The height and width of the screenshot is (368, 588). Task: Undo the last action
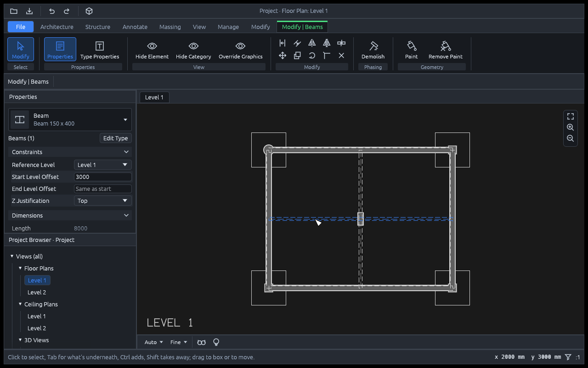[x=52, y=11]
